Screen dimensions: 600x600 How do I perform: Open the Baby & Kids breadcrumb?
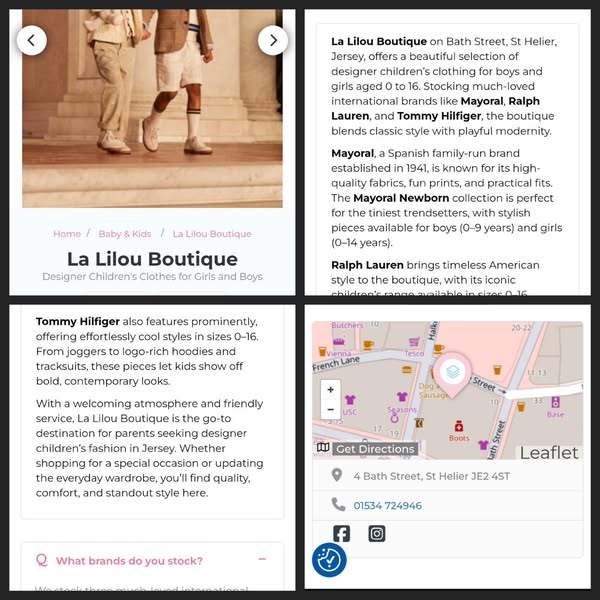[x=125, y=234]
